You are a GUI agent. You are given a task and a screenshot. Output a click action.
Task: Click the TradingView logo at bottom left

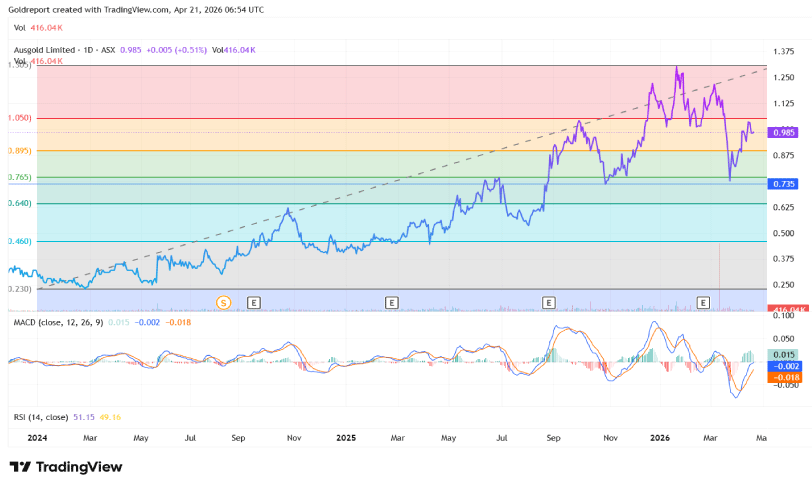[x=66, y=466]
